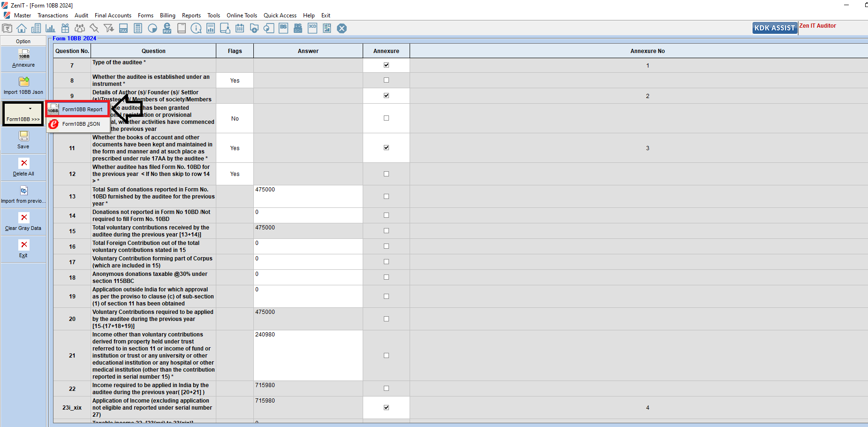Choose Form10BB JSON from popup menu

coord(77,124)
